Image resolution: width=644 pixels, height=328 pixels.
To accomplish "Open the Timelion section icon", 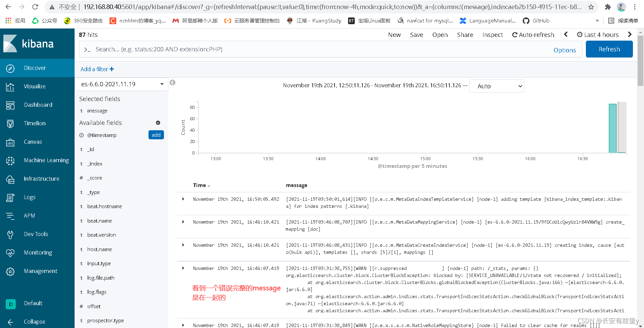I will [x=10, y=124].
